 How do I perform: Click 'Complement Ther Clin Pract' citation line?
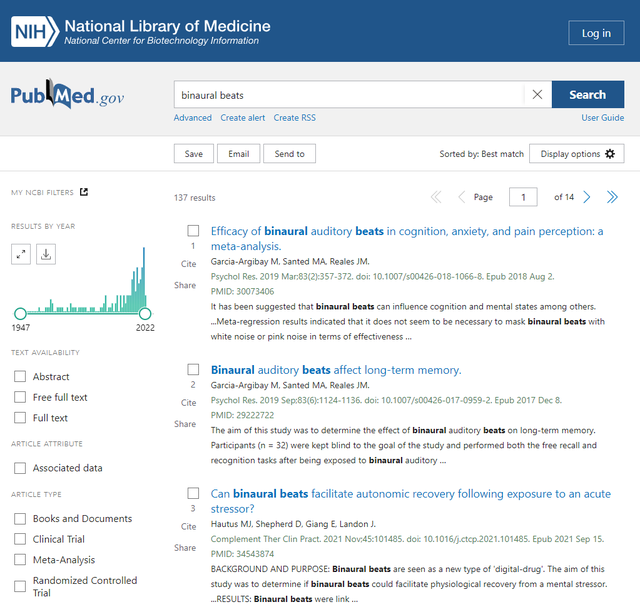[407, 539]
